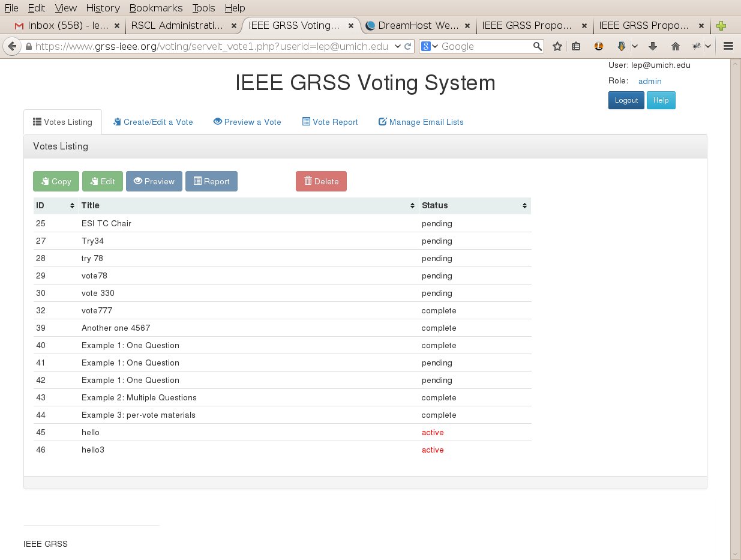Reload the current page
Screen dimensions: 741x560
point(407,46)
